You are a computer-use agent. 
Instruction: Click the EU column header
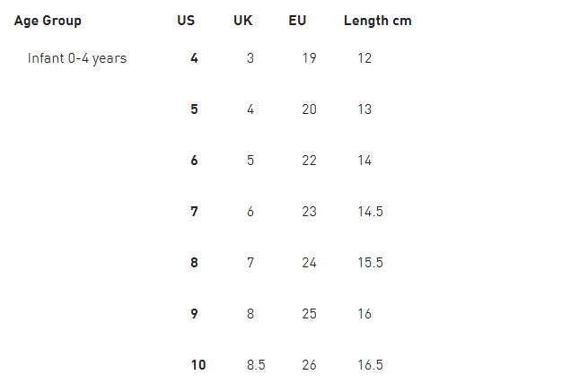[x=297, y=21]
